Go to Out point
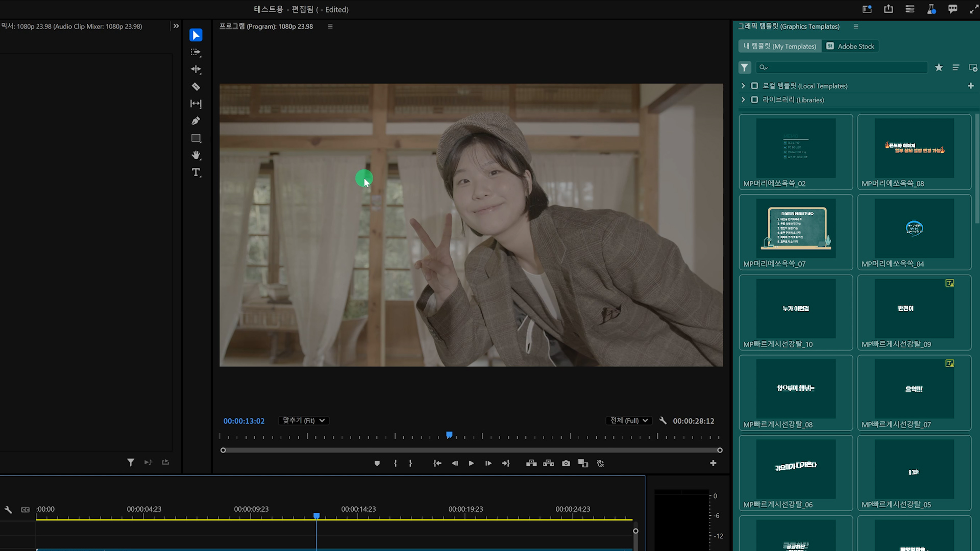 (x=506, y=463)
